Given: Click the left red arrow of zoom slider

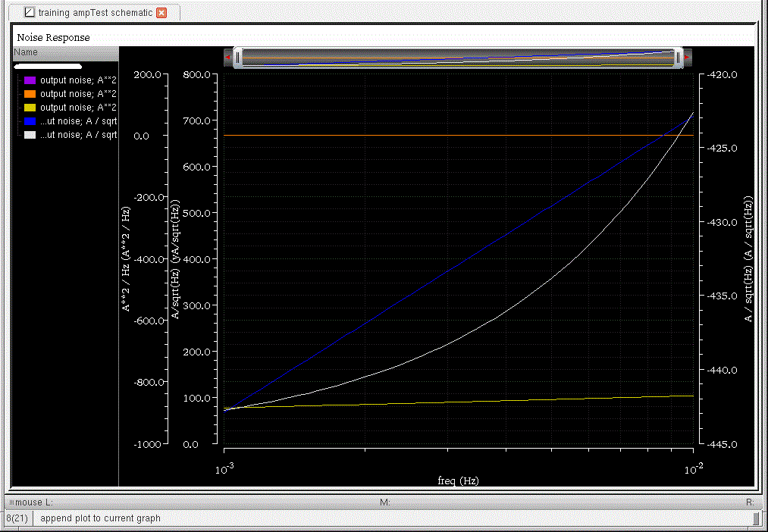Looking at the screenshot, I should pyautogui.click(x=228, y=57).
